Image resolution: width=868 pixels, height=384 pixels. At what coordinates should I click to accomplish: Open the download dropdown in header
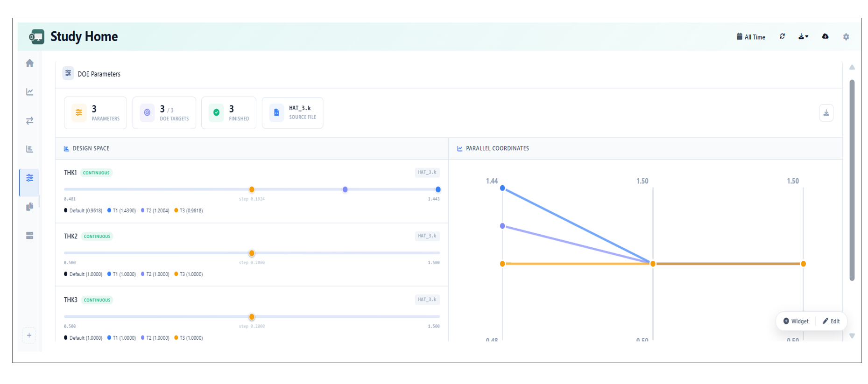[x=803, y=36]
